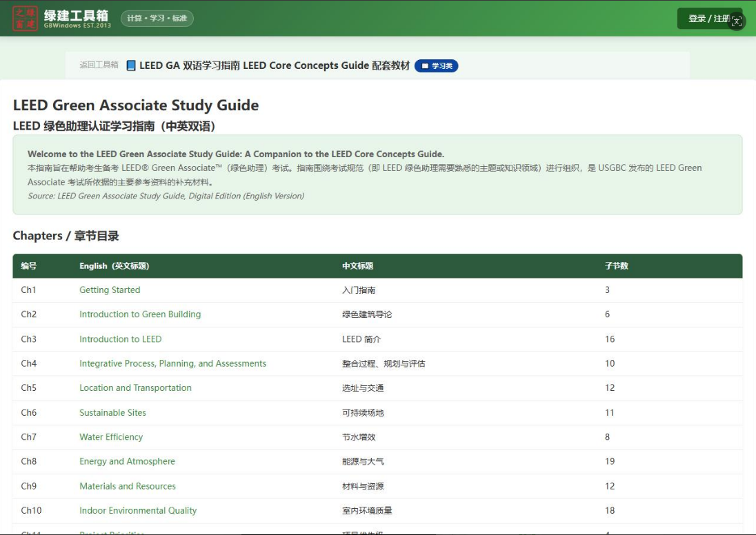The height and width of the screenshot is (535, 756).
Task: Click the blue book icon beside the guide title
Action: pos(130,65)
